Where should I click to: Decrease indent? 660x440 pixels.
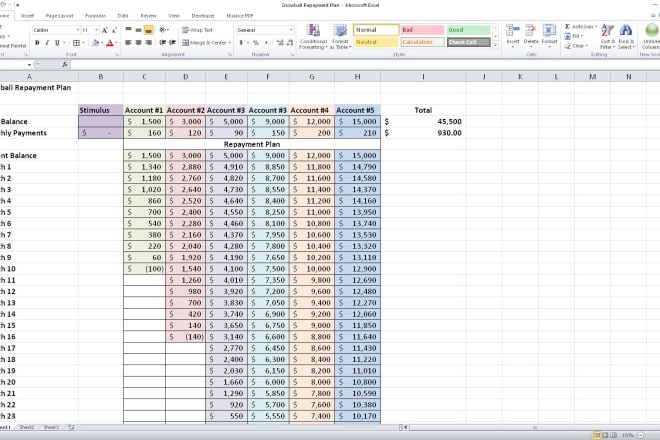(162, 43)
